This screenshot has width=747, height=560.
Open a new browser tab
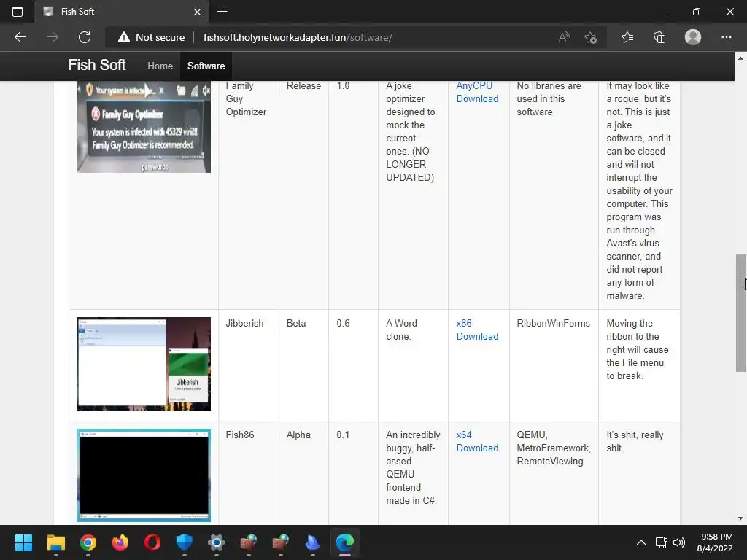(x=222, y=12)
